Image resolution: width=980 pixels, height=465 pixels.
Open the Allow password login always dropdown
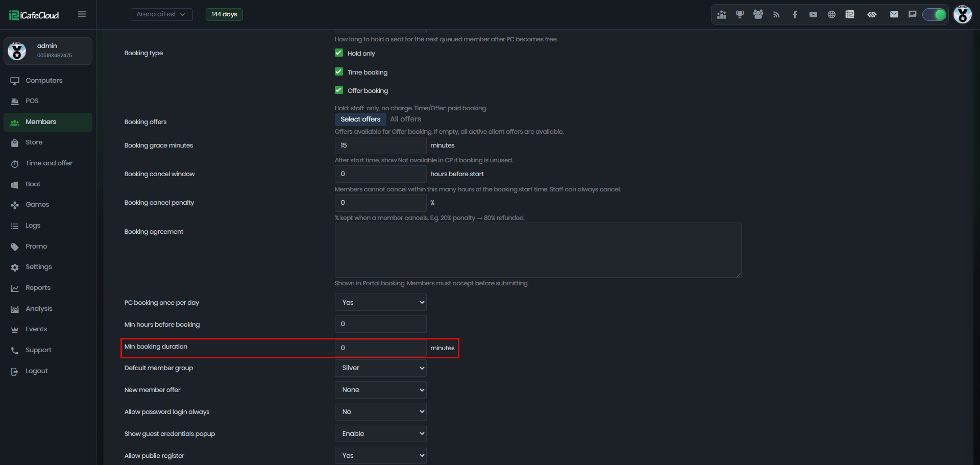click(x=381, y=412)
